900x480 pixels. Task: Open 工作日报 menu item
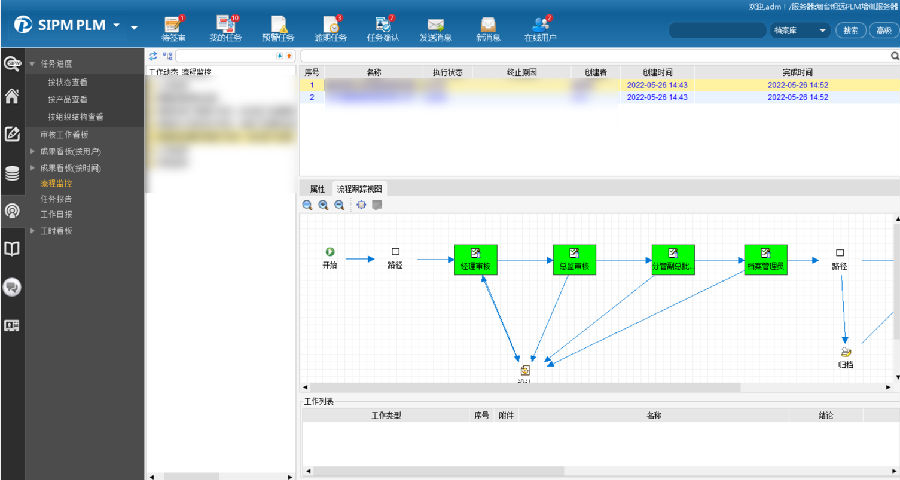[56, 214]
